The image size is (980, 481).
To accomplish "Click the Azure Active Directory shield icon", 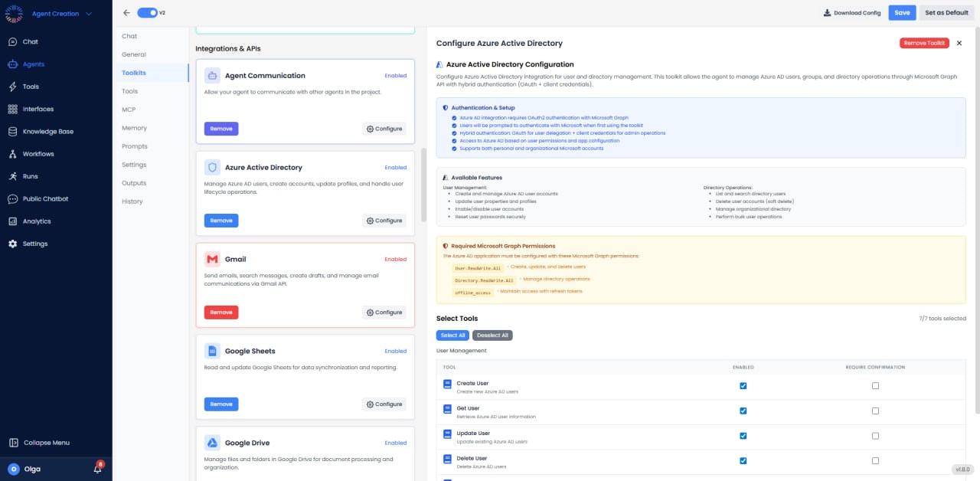I will tap(212, 167).
